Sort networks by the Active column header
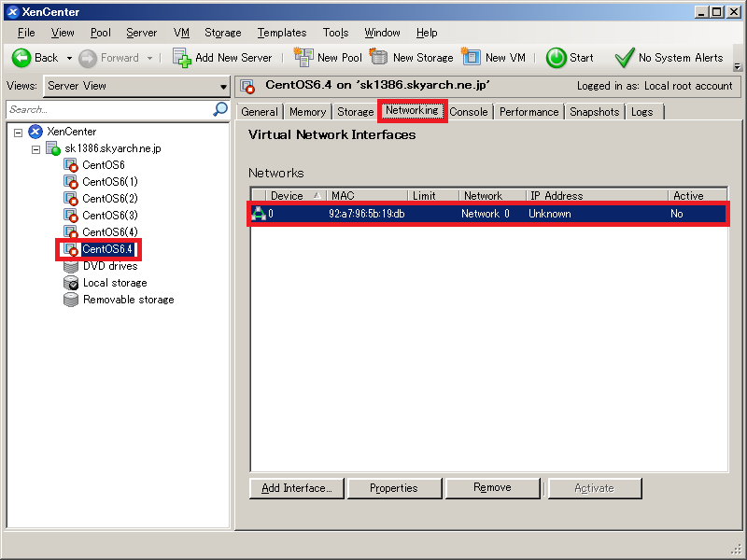The width and height of the screenshot is (747, 560). coord(698,195)
